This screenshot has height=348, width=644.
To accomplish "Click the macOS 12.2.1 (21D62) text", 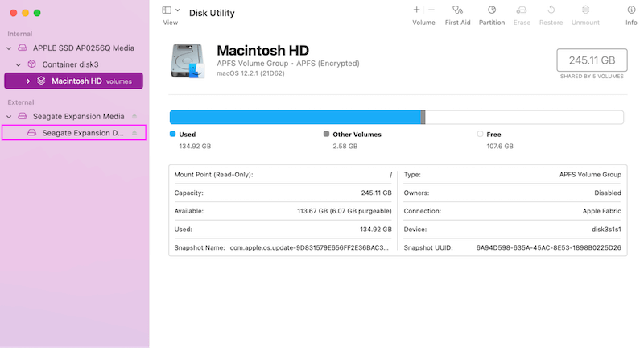I will coord(250,73).
